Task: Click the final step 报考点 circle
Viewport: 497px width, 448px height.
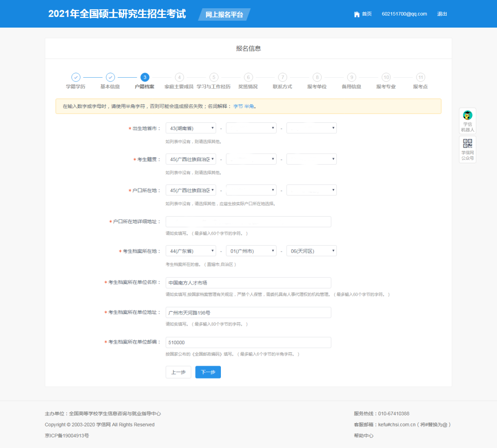Action: tap(420, 77)
